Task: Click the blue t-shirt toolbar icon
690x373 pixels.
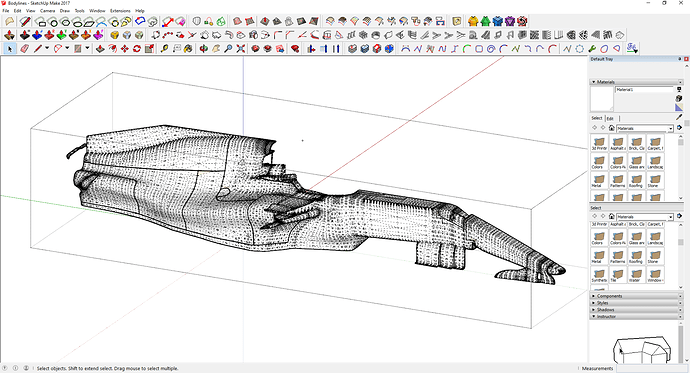Action: click(x=498, y=21)
